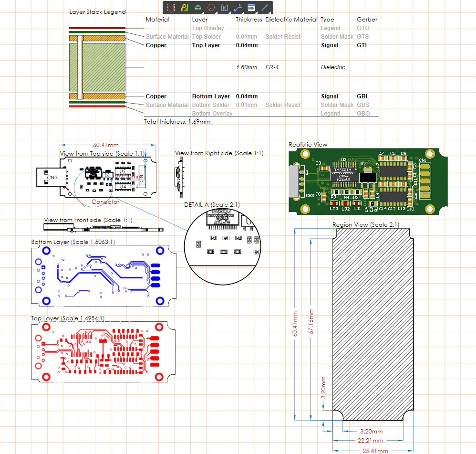Select the top side assembly view drawing

pos(96,177)
